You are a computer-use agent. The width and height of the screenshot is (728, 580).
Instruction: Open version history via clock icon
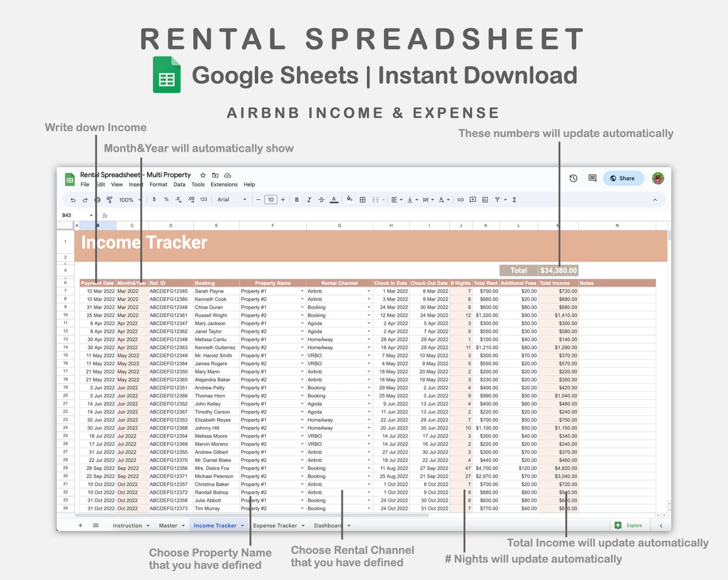[573, 178]
